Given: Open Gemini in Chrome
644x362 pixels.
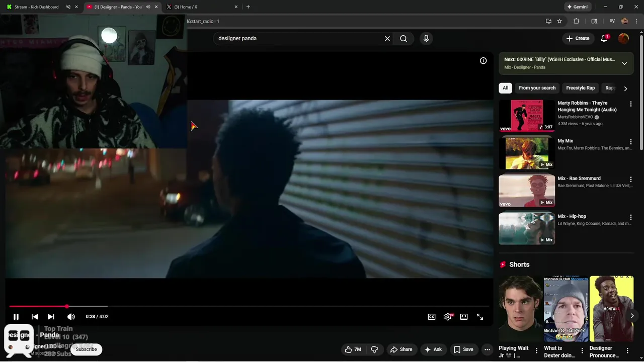Looking at the screenshot, I should (577, 7).
